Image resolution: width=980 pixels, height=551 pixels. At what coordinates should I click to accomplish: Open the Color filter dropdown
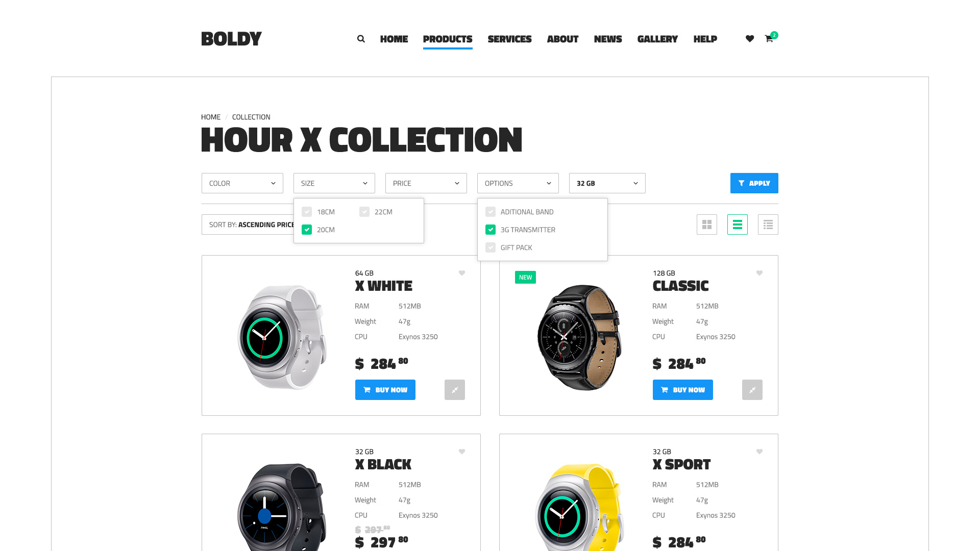click(242, 183)
